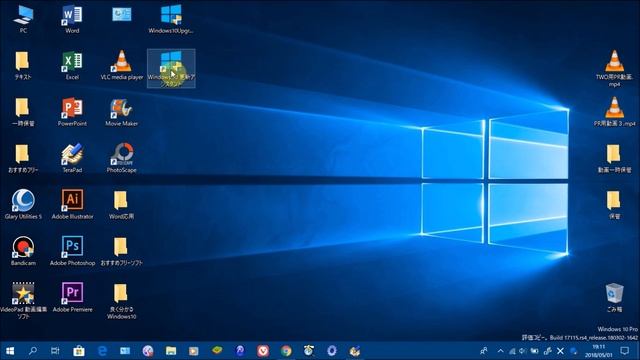Open the volume speaker tray icon
The image size is (640, 360).
click(523, 351)
